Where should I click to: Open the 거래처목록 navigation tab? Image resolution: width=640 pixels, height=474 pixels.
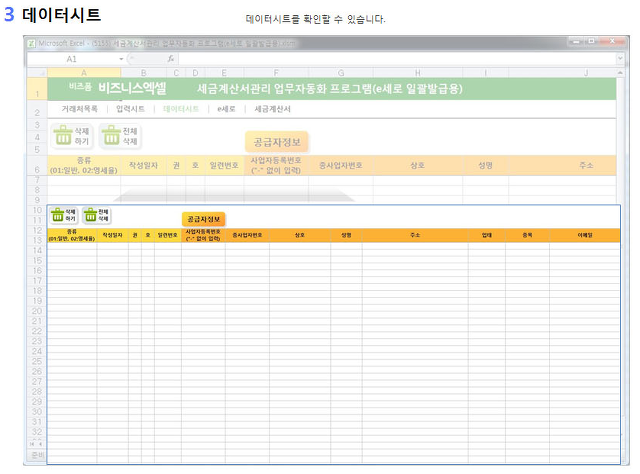click(80, 109)
